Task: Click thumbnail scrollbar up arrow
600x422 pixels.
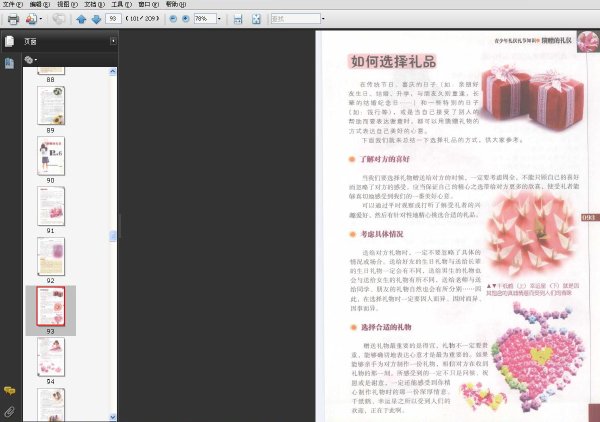Action: coord(112,72)
